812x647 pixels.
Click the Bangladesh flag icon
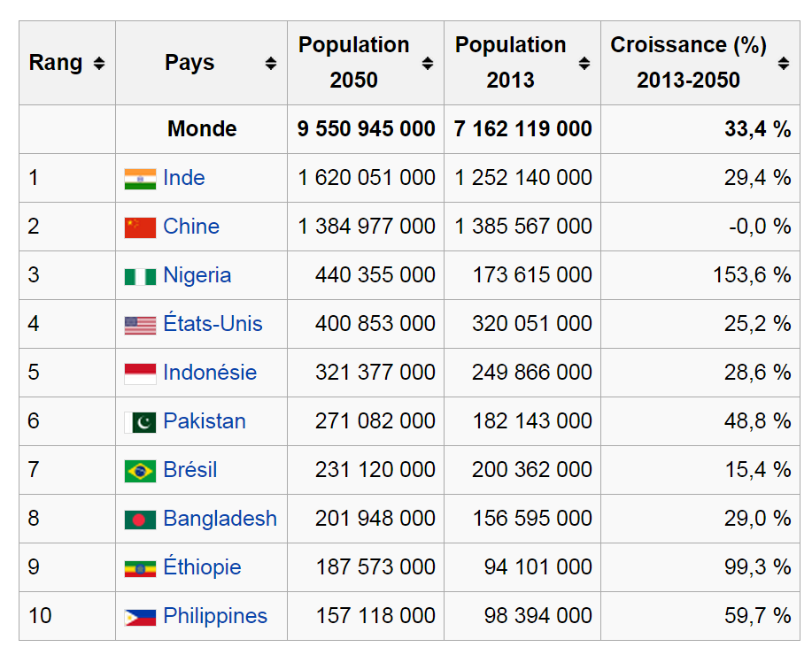tap(140, 520)
